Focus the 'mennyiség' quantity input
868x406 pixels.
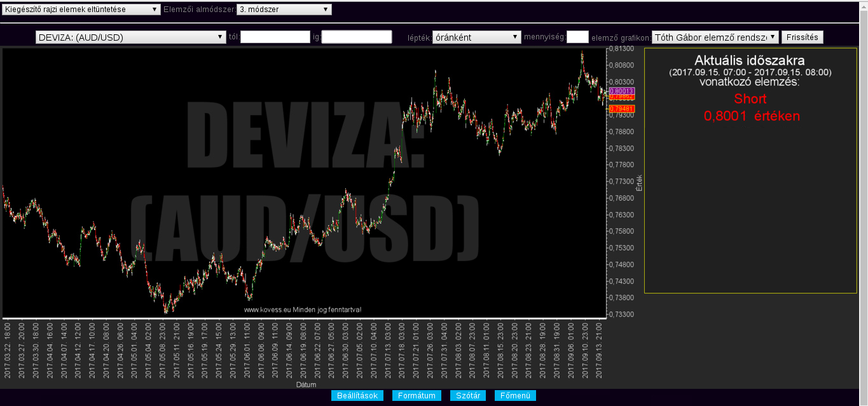(577, 37)
